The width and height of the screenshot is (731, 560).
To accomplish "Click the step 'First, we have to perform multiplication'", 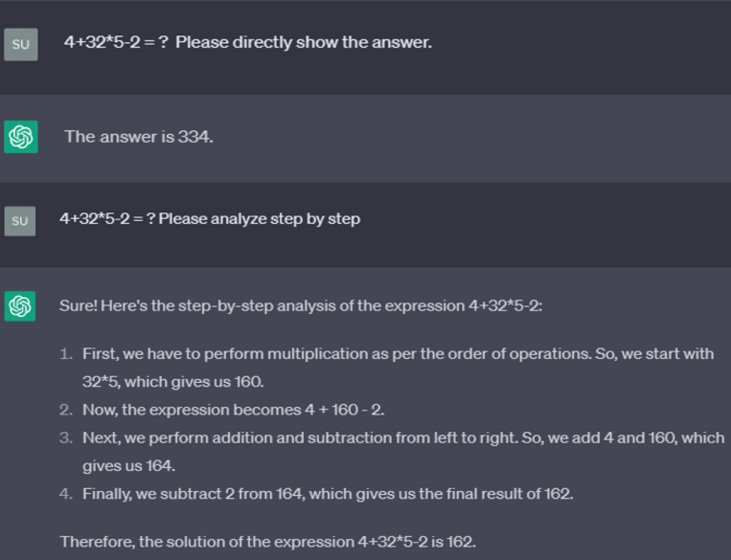I will (x=398, y=354).
